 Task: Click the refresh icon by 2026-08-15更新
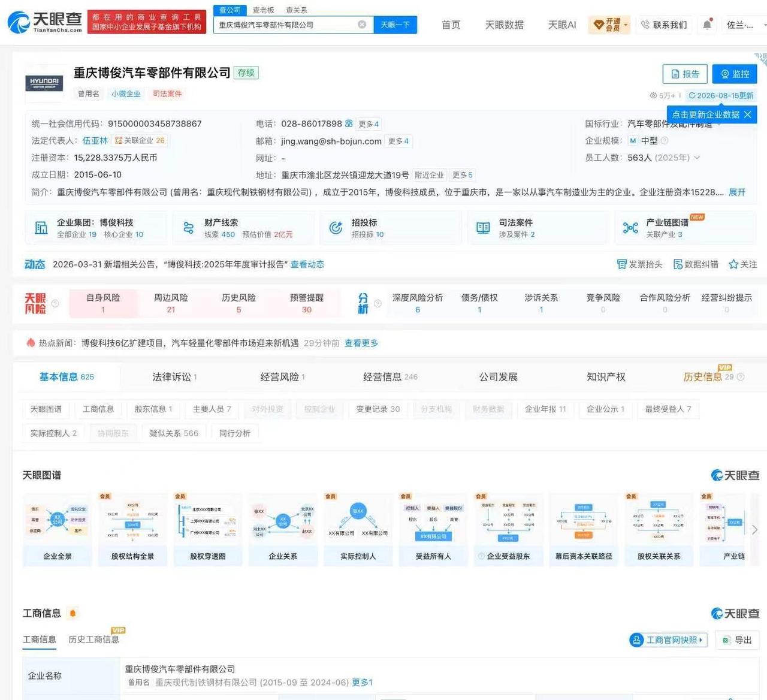pos(692,95)
